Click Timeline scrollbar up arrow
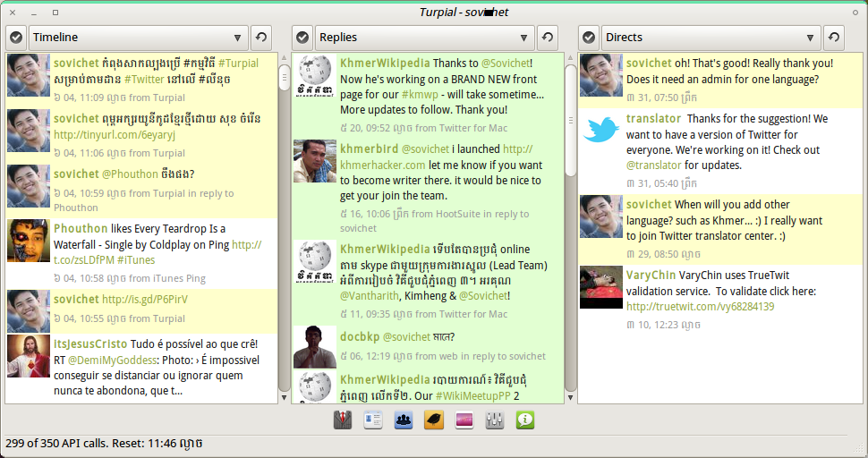This screenshot has width=868, height=458. coord(284,57)
